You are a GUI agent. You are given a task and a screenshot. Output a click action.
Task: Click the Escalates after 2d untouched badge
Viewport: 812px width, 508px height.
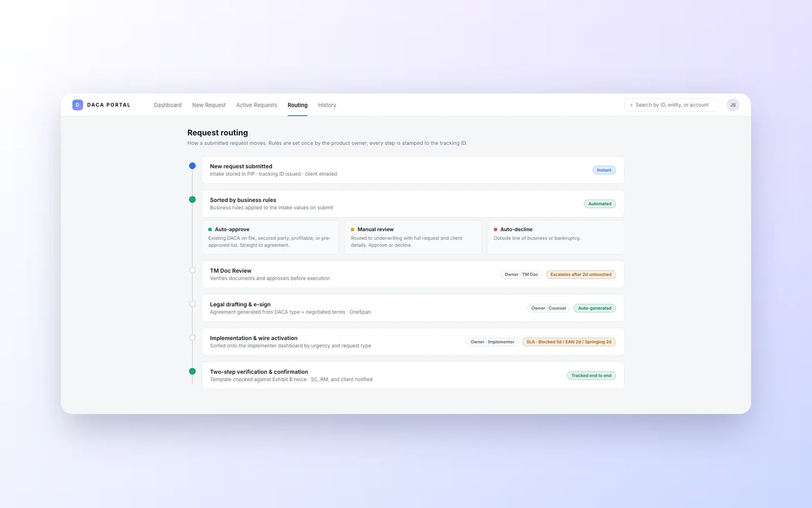pyautogui.click(x=581, y=274)
